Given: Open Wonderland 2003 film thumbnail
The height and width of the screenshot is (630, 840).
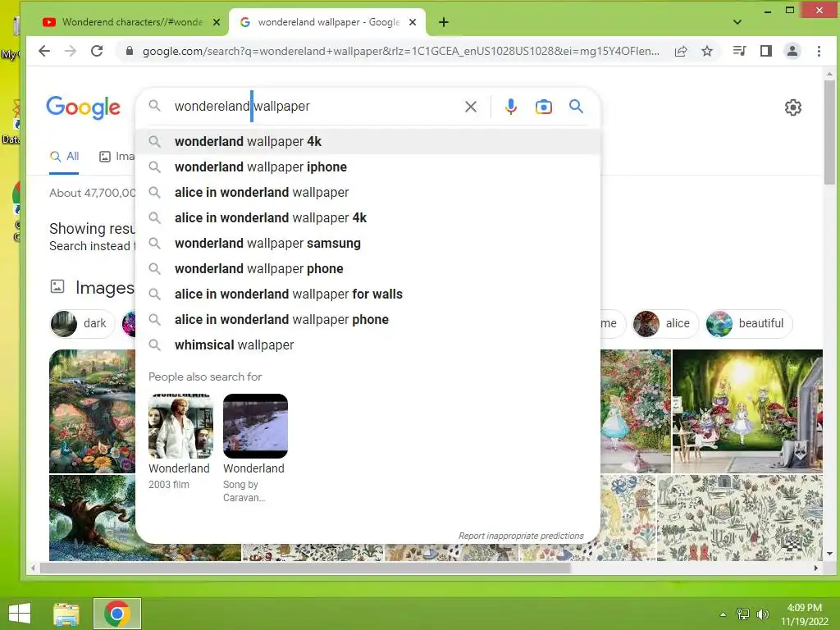Looking at the screenshot, I should [x=180, y=426].
